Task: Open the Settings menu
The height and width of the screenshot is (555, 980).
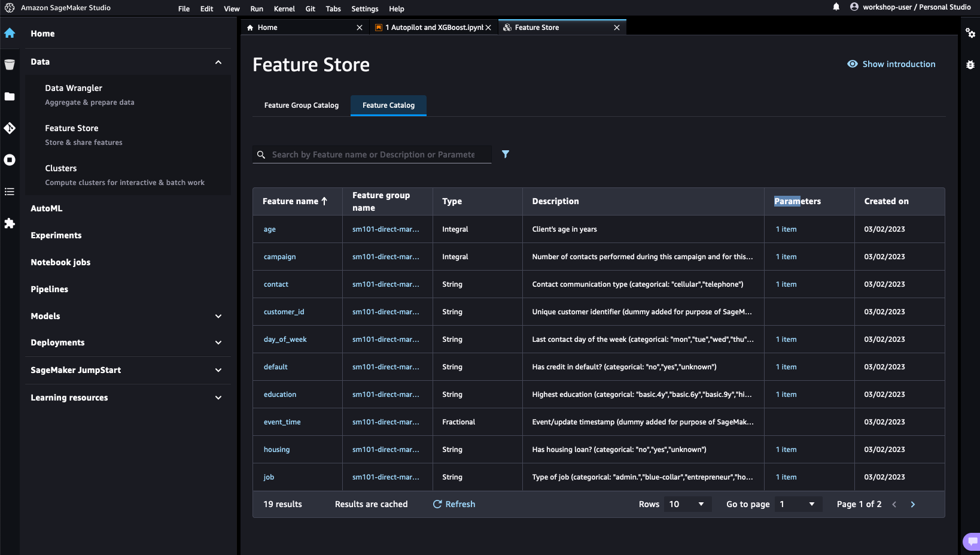Action: click(365, 8)
